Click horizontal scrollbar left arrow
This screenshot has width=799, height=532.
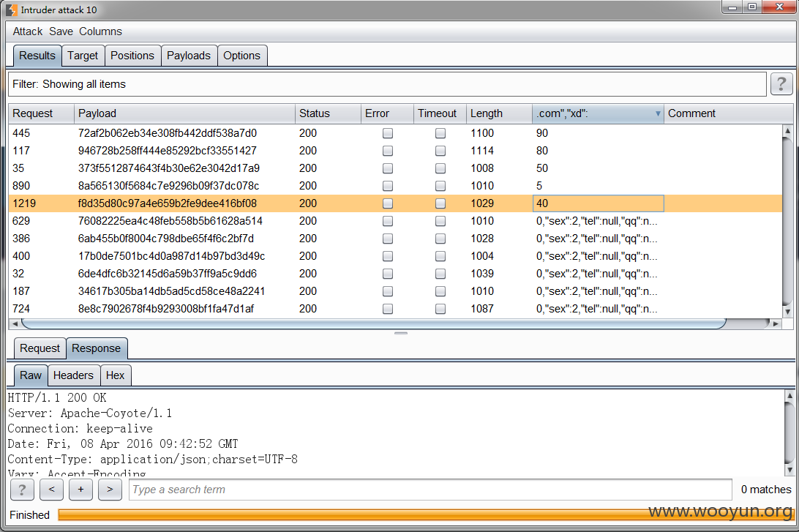[15, 323]
